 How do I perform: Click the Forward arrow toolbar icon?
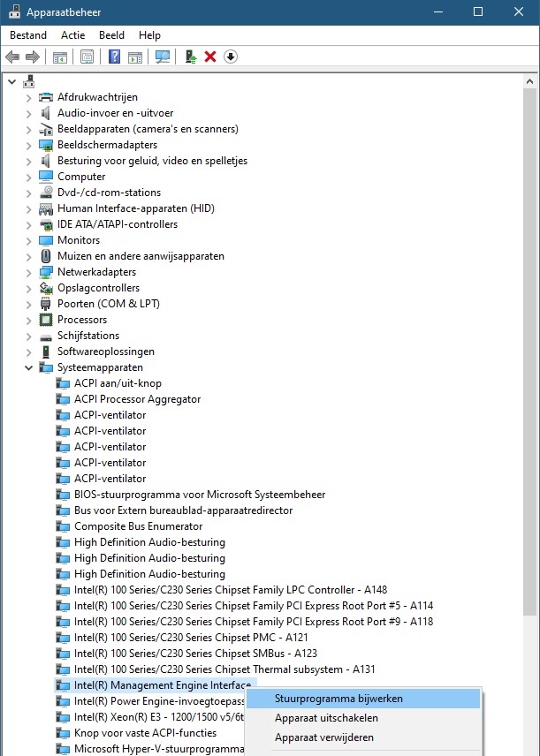(33, 57)
